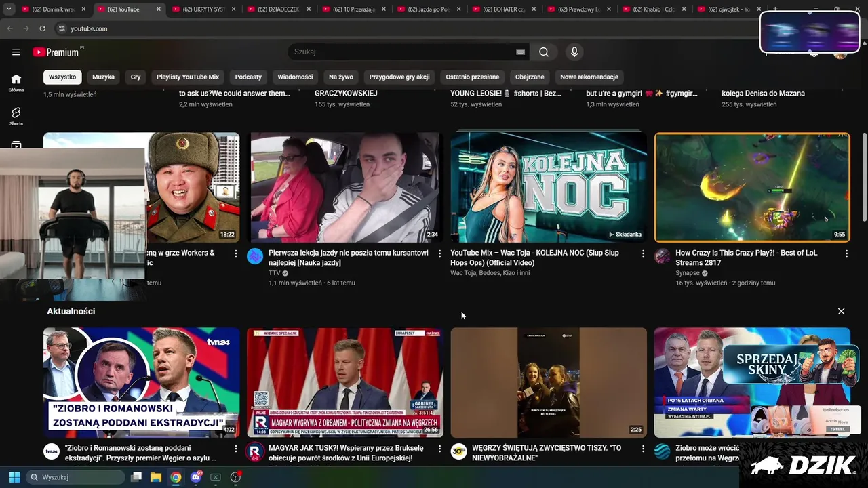Select the Przygodowe gry akcji chip
This screenshot has width=868, height=488.
tap(399, 77)
